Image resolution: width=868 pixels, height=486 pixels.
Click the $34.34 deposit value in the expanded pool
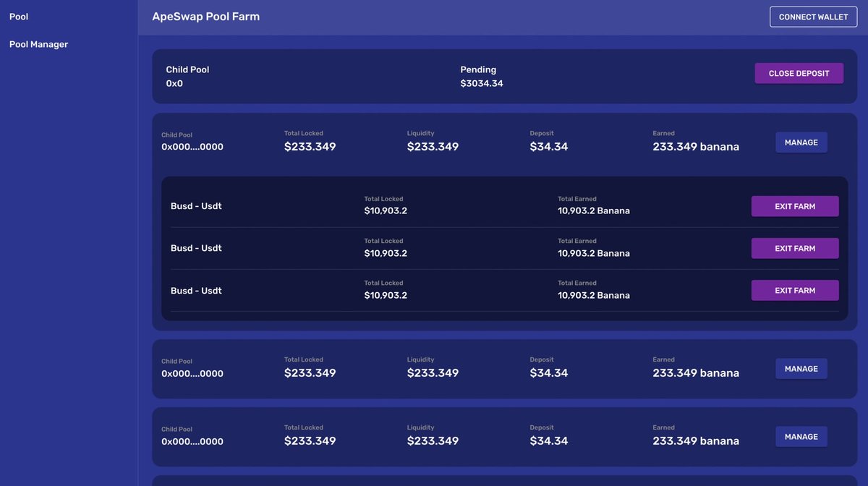(549, 147)
